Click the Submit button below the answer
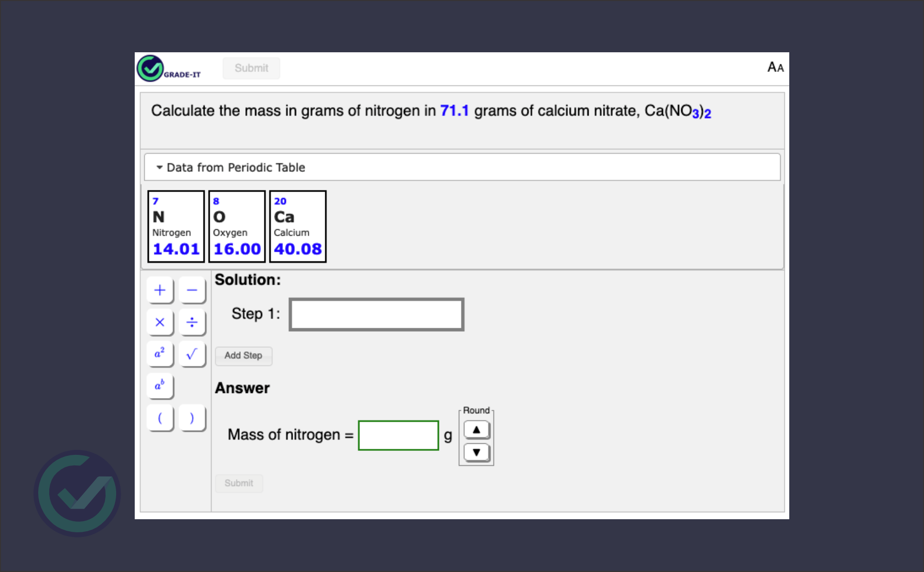The height and width of the screenshot is (572, 924). [239, 483]
